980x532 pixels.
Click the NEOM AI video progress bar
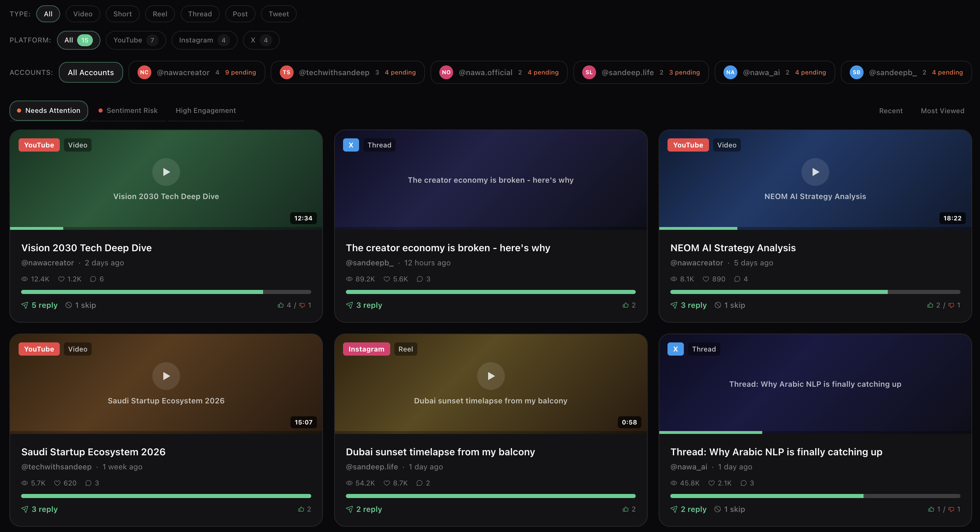click(815, 228)
